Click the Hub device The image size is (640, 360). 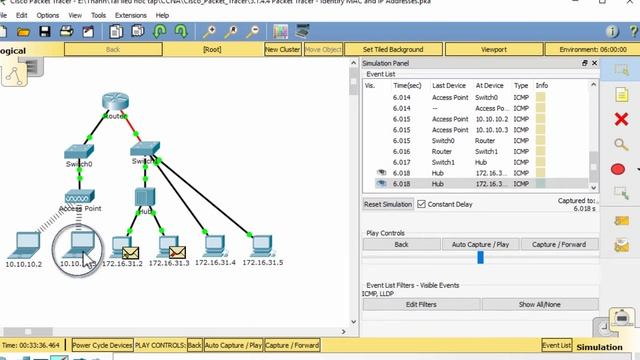[x=145, y=197]
